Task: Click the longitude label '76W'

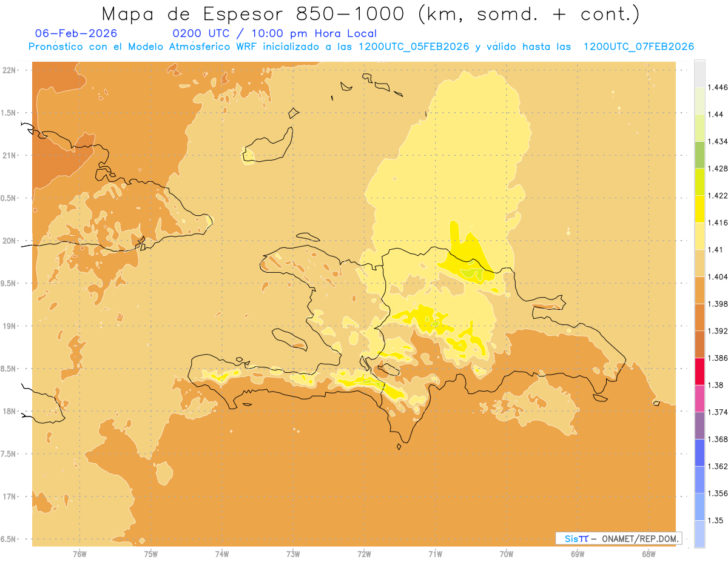Action: 79,554
